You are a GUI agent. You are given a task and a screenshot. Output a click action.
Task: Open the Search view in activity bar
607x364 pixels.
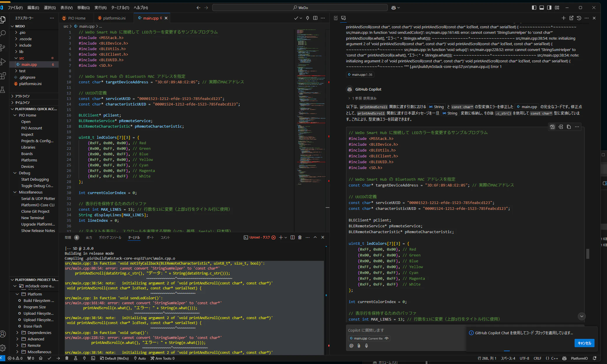[x=3, y=34]
